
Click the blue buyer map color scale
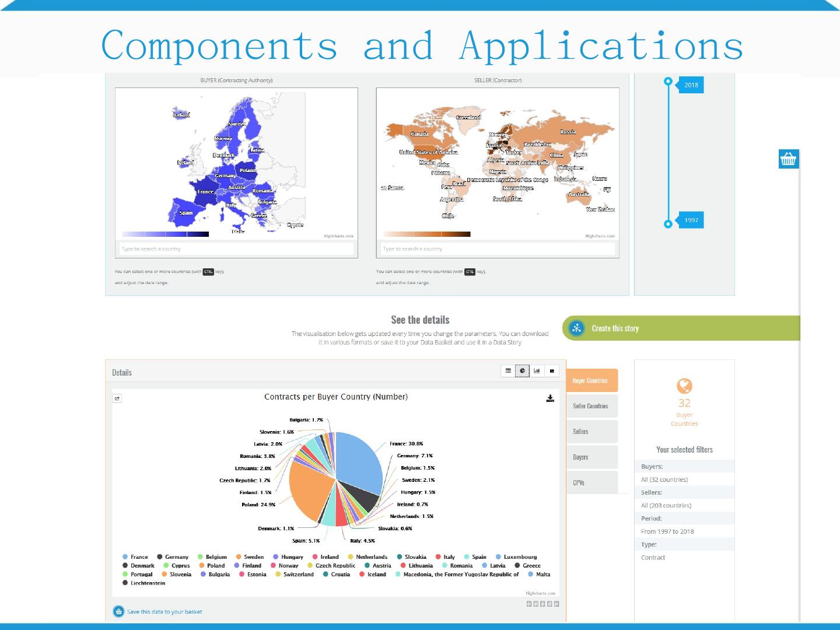[x=166, y=235]
